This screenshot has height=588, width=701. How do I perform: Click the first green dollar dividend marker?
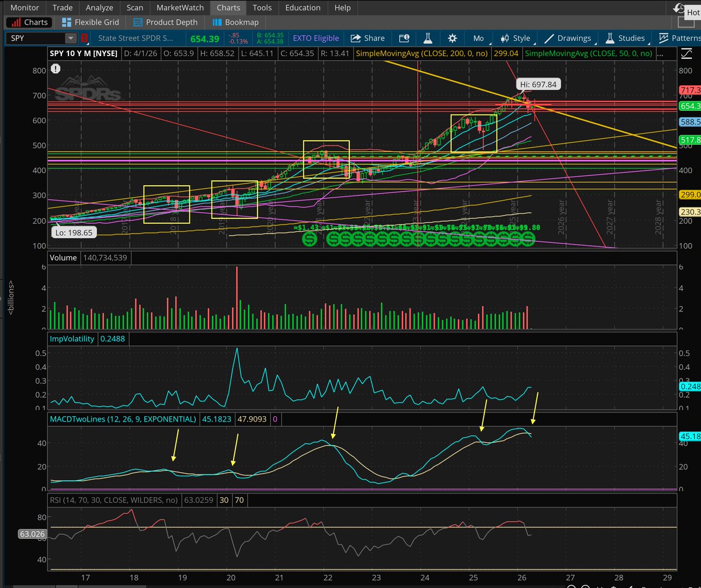pyautogui.click(x=309, y=239)
